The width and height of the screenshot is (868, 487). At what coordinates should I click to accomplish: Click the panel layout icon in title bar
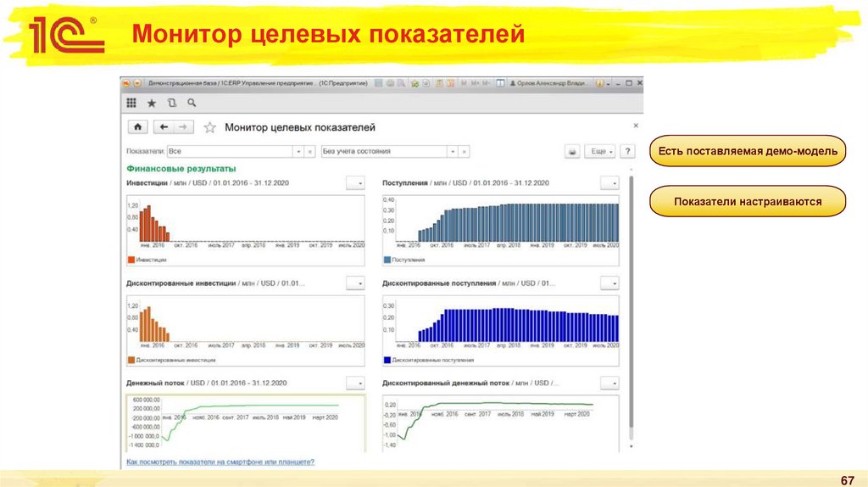500,83
